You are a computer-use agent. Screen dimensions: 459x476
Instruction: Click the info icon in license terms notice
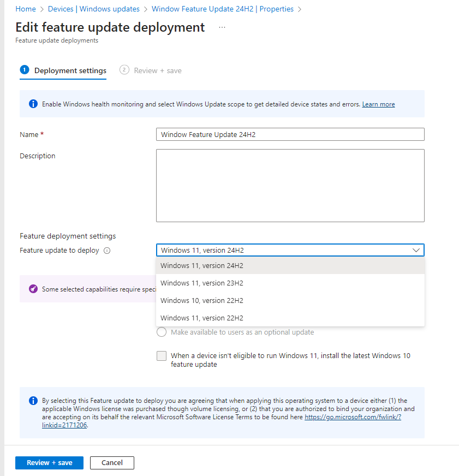(x=33, y=401)
